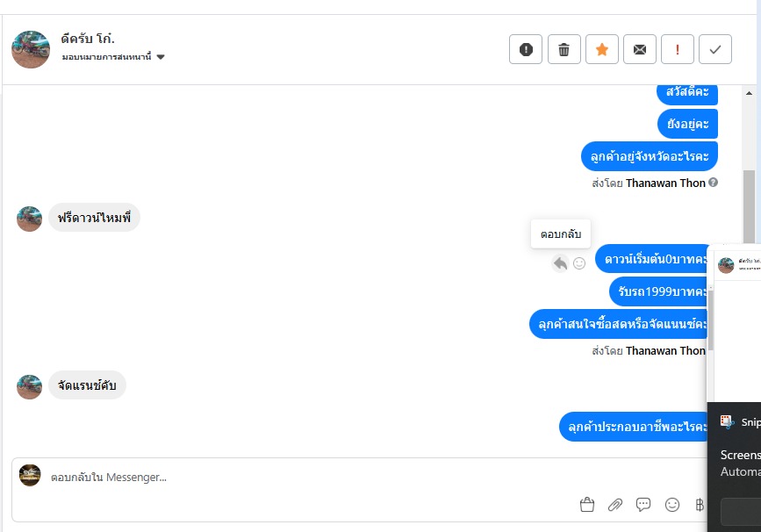Viewport: 761px width, 532px height.
Task: Click the orange star follow-up icon
Action: click(x=602, y=50)
